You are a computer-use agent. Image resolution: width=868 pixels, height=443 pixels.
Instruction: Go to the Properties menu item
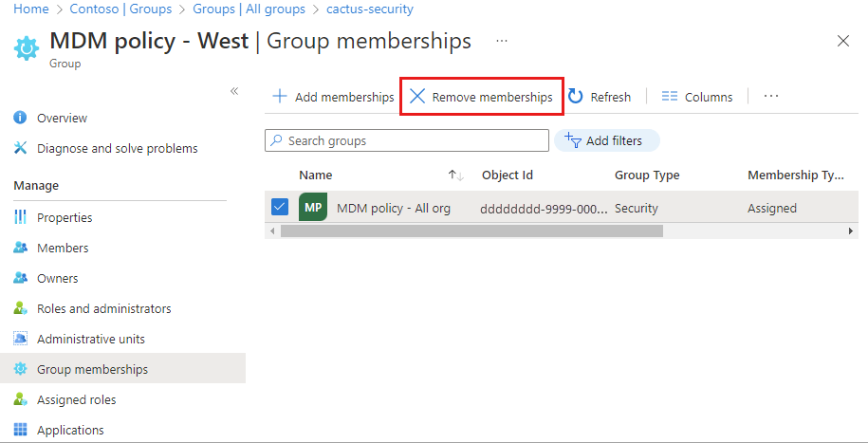(65, 217)
